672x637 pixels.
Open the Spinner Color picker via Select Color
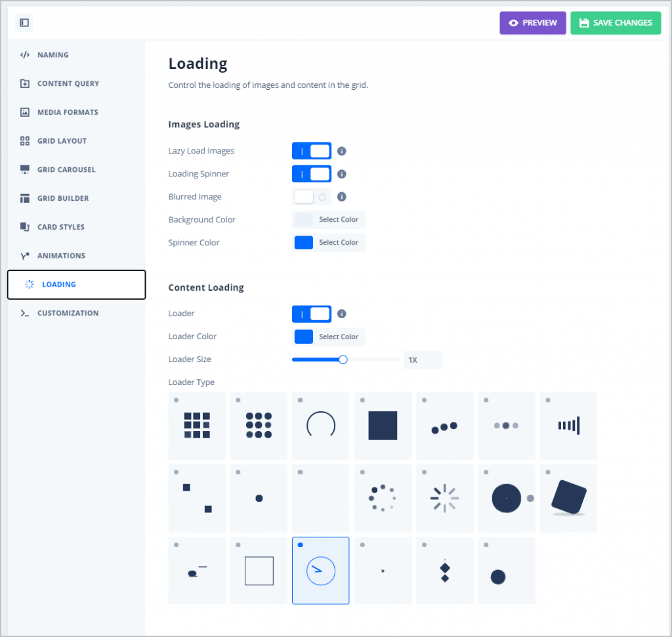[328, 242]
